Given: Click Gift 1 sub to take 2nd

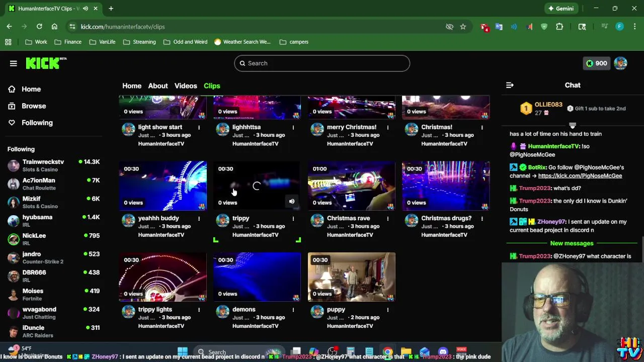Looking at the screenshot, I should coord(596,109).
